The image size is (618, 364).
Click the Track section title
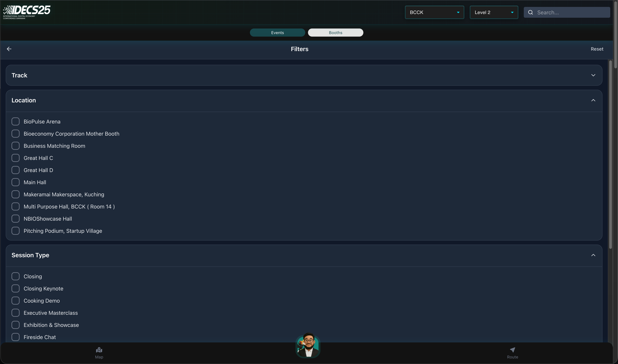19,75
